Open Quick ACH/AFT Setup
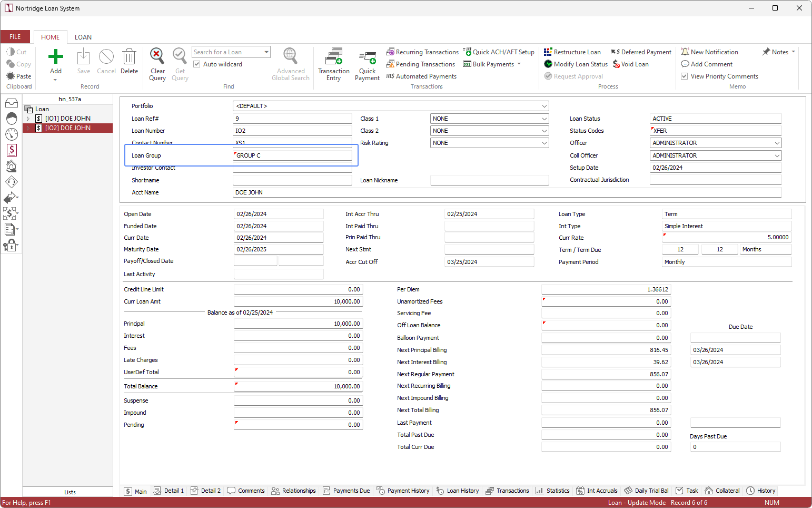 pyautogui.click(x=499, y=52)
